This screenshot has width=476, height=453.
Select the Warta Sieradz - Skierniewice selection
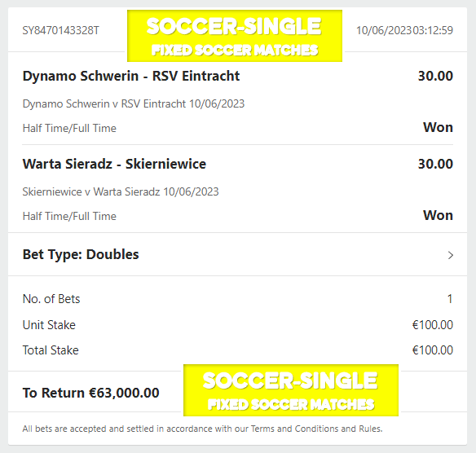click(x=114, y=164)
